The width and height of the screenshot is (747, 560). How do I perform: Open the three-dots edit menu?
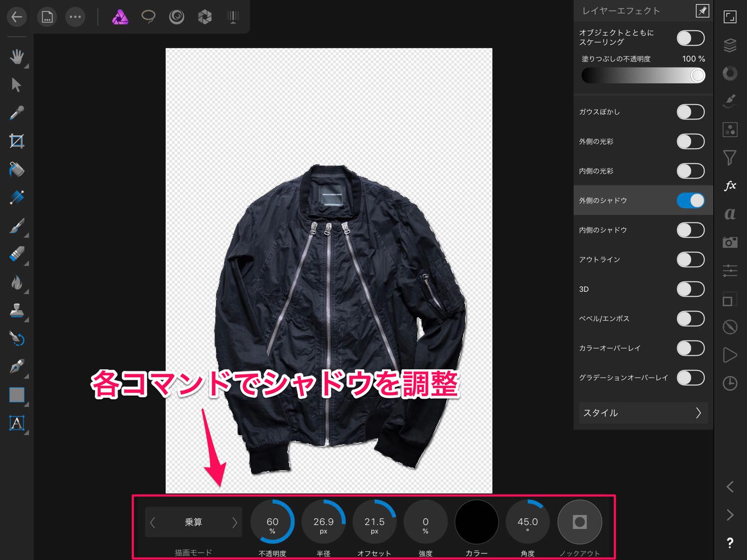click(75, 17)
